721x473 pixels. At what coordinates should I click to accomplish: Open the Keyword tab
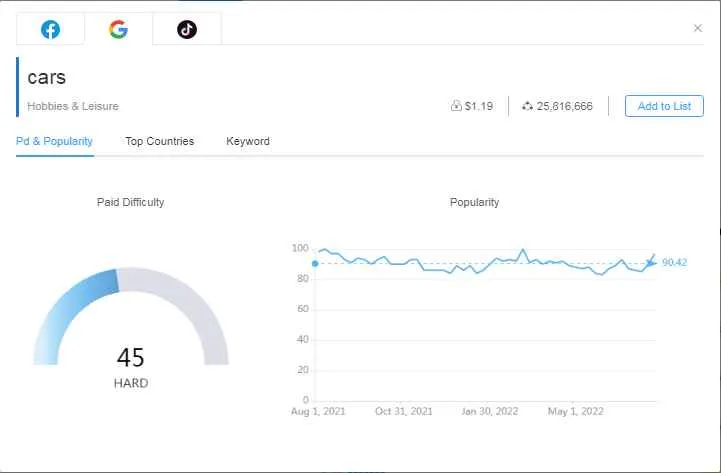pos(248,141)
